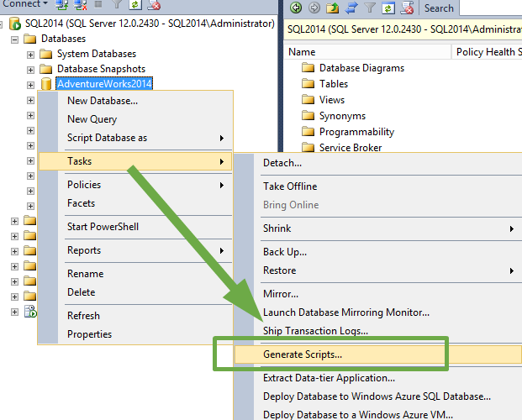Select Database Snapshots in the tree
The width and height of the screenshot is (522, 420).
(101, 69)
